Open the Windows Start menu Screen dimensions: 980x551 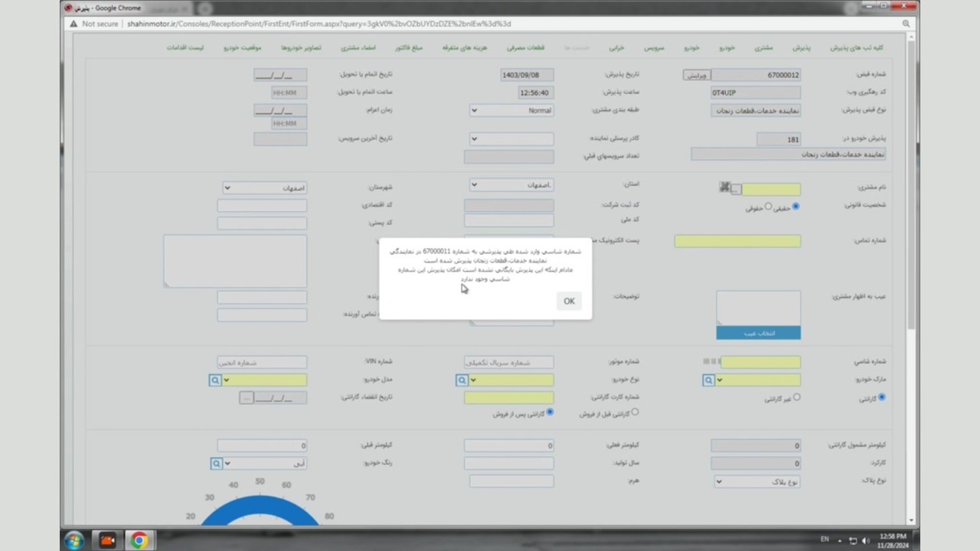click(74, 540)
